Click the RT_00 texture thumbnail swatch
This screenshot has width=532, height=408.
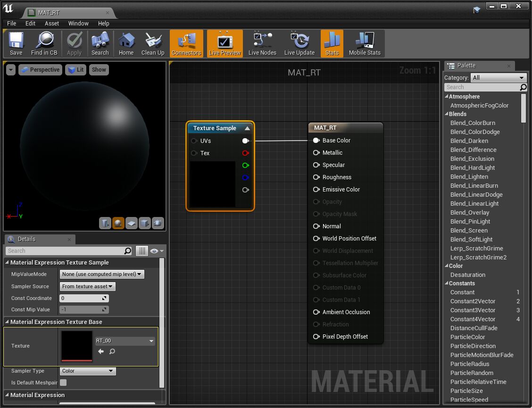tap(77, 346)
